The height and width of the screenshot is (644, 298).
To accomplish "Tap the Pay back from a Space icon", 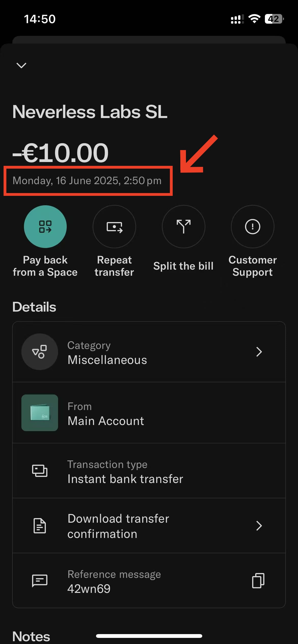I will coord(45,226).
